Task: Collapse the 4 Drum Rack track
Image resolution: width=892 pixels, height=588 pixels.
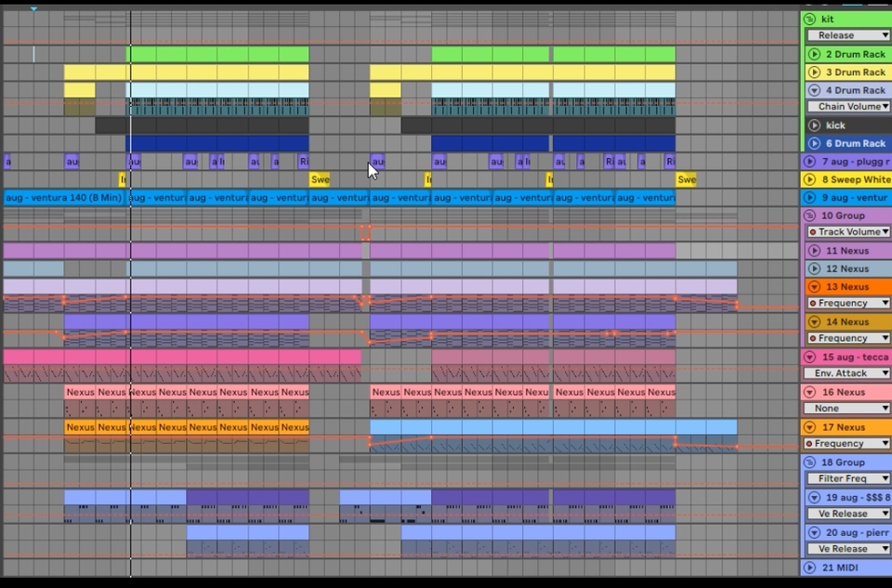Action: (814, 90)
